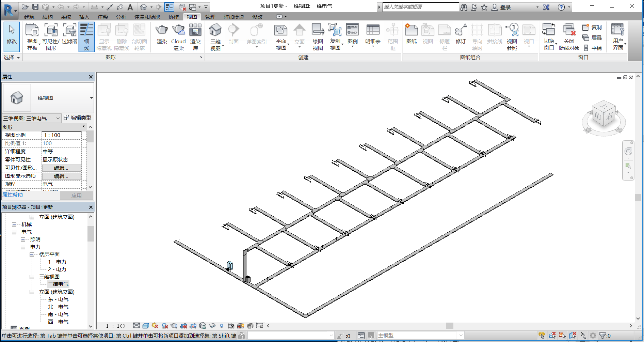Open the 三维视图: 三维电气 instance dropdown
This screenshot has height=342, width=644.
click(x=31, y=118)
